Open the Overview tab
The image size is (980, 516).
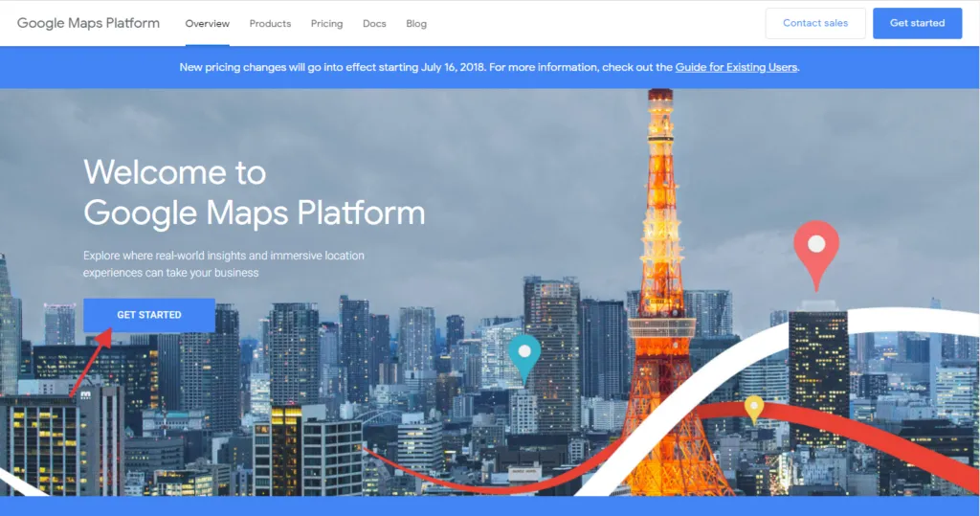207,24
